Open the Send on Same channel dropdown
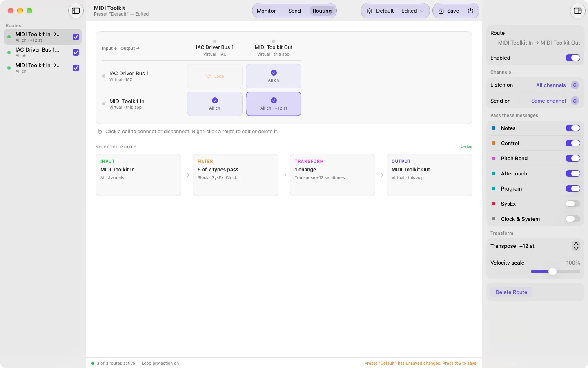This screenshot has height=368, width=588. (555, 101)
